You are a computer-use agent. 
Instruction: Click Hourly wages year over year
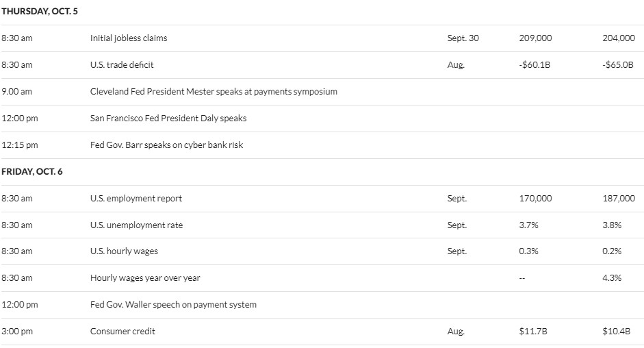pyautogui.click(x=145, y=278)
